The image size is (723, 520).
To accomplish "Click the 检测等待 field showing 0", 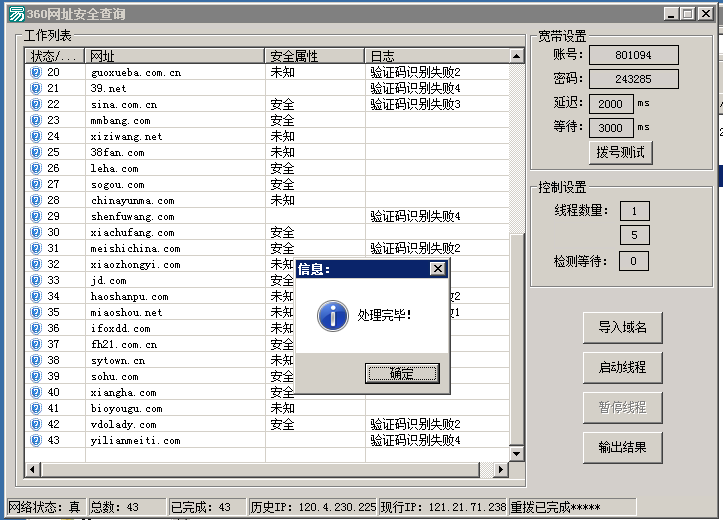I will (634, 262).
